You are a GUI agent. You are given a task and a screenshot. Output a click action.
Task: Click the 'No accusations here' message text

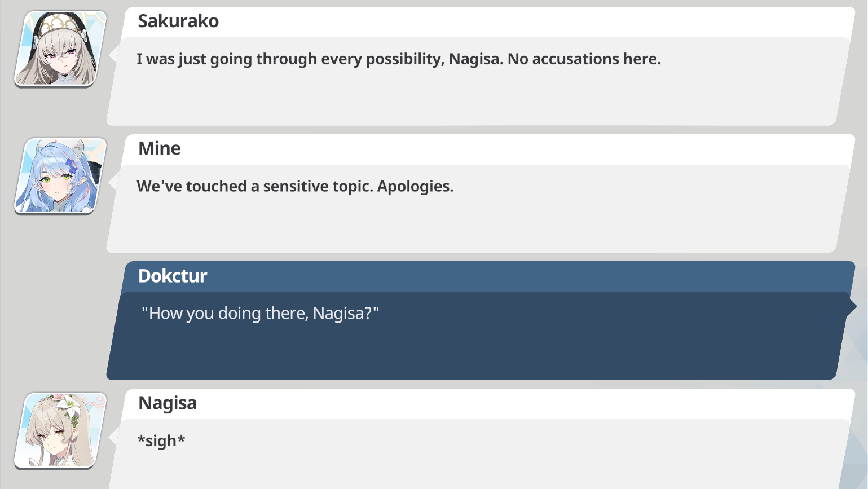tap(584, 59)
